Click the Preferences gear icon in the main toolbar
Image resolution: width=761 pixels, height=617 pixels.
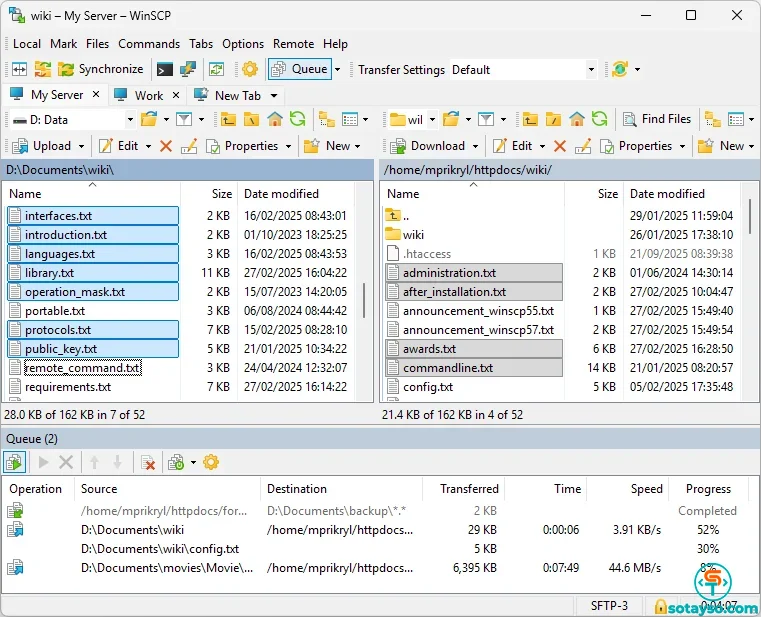click(250, 69)
